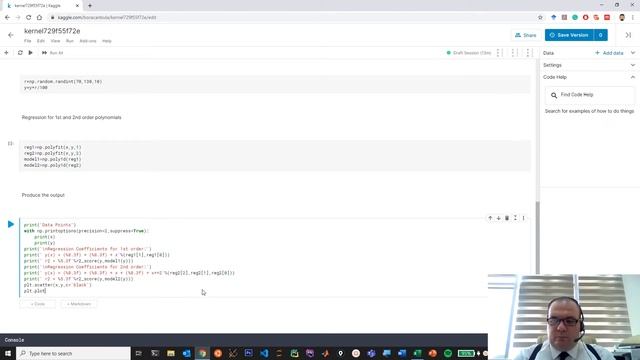Open a new browser tab
This screenshot has height=360, width=640.
click(90, 6)
